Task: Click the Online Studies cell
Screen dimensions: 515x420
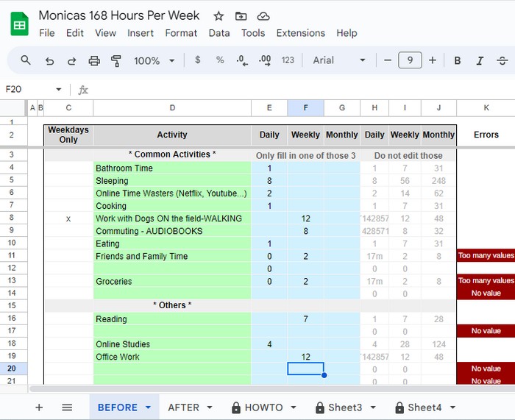Action: click(172, 344)
